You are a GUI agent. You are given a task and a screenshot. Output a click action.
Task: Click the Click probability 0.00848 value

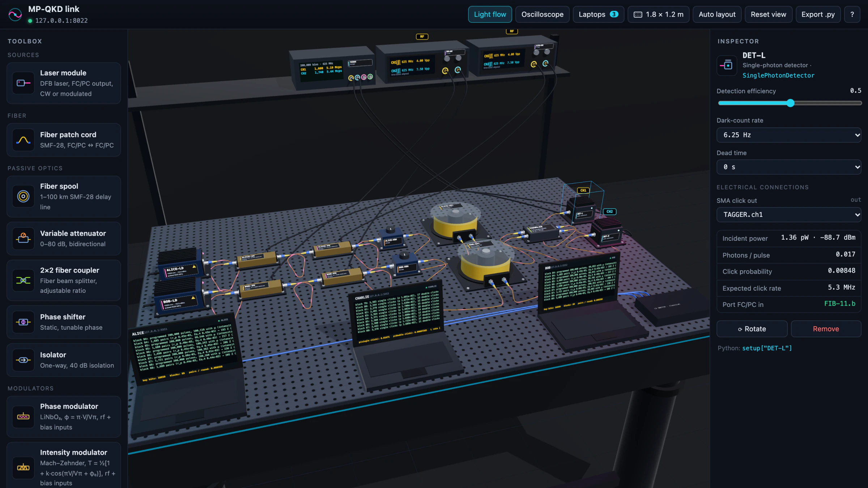[842, 271]
